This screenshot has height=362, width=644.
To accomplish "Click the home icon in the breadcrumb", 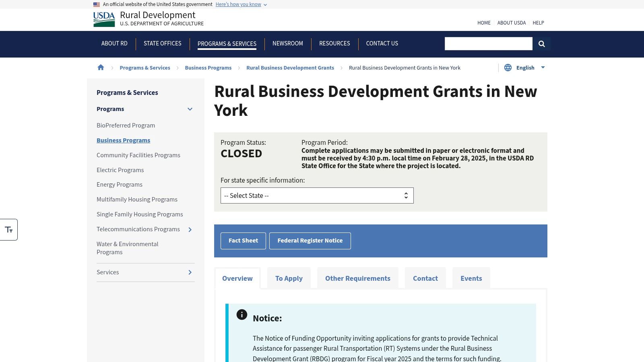I will (x=101, y=67).
